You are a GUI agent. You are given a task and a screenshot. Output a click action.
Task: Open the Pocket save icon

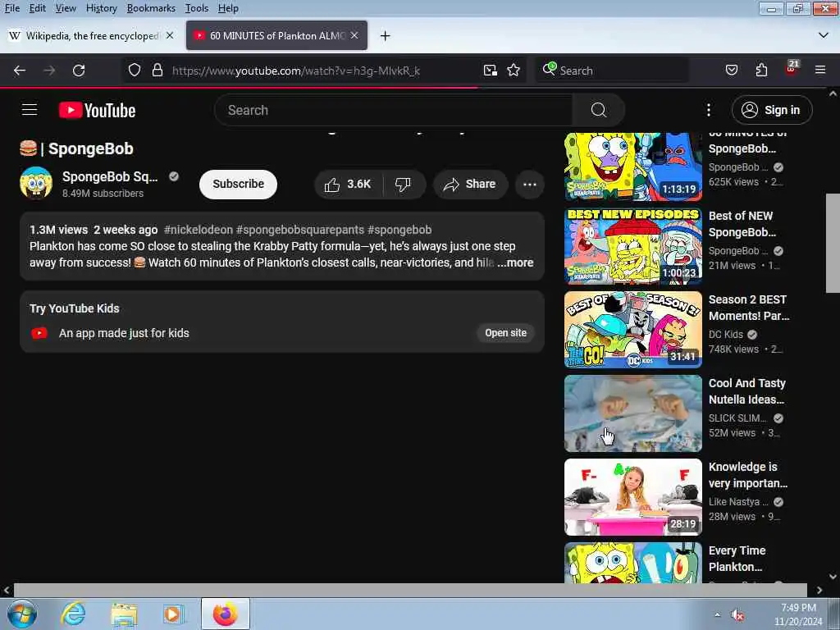point(731,71)
